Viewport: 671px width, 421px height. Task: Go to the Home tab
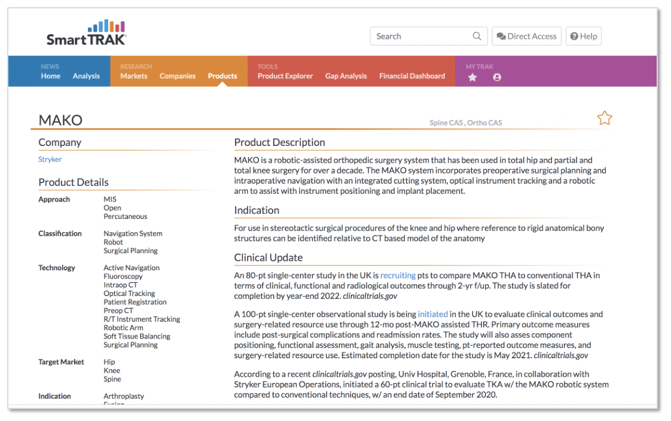(50, 76)
